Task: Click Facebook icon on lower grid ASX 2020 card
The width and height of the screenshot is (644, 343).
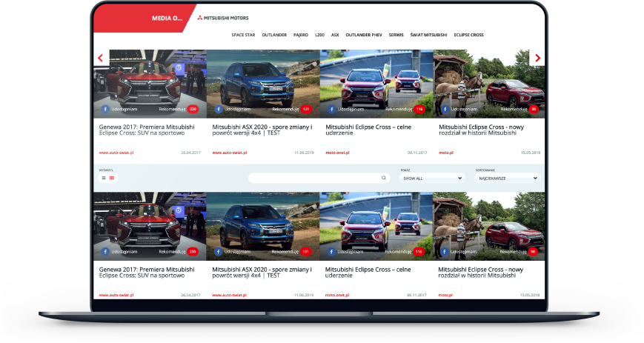Action: [x=218, y=251]
